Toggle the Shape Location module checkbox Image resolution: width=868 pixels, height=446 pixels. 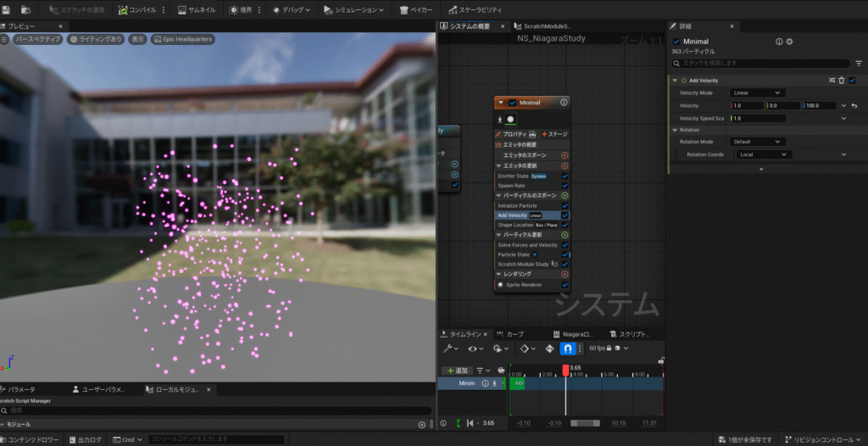(565, 225)
